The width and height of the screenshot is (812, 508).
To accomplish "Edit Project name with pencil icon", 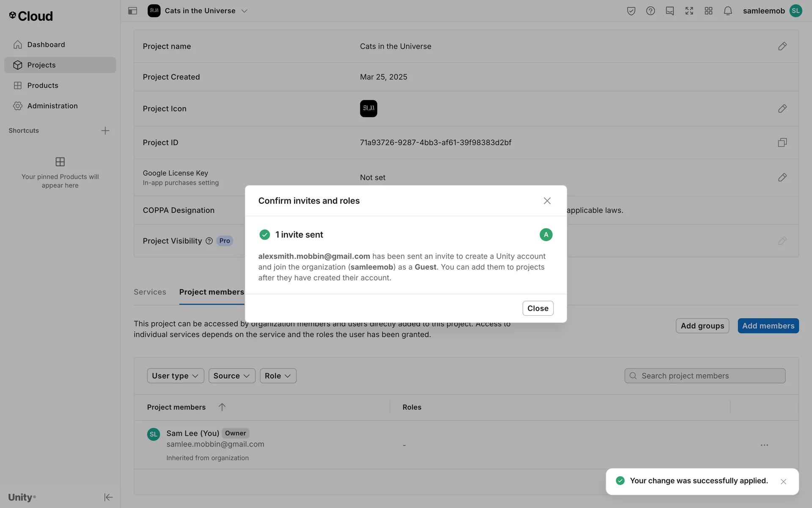I will pyautogui.click(x=782, y=46).
